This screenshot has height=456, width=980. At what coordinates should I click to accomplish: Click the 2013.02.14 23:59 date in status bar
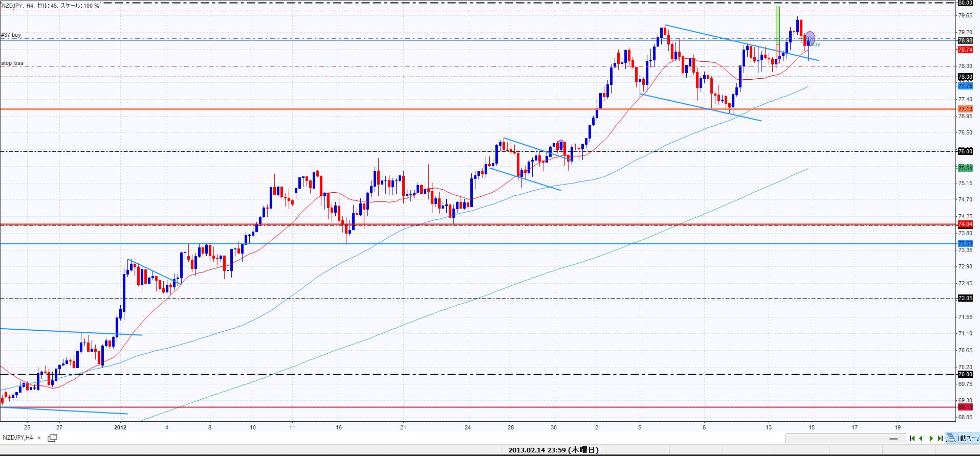point(553,450)
